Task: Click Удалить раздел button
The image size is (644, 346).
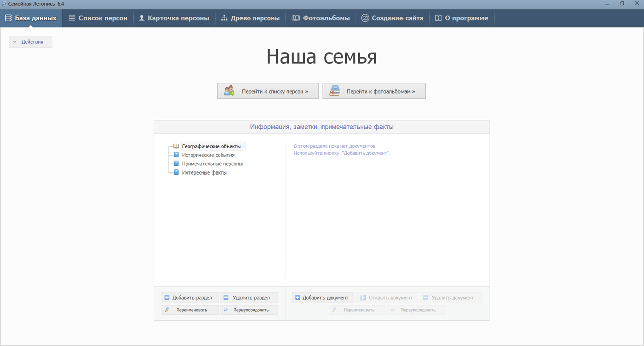Action: [249, 298]
